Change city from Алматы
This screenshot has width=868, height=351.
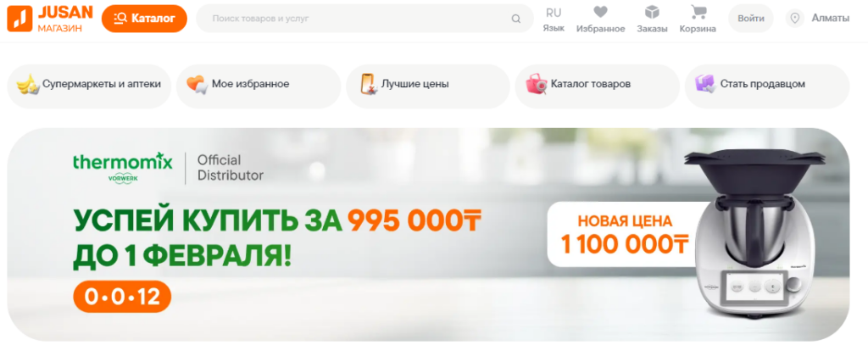(x=831, y=19)
